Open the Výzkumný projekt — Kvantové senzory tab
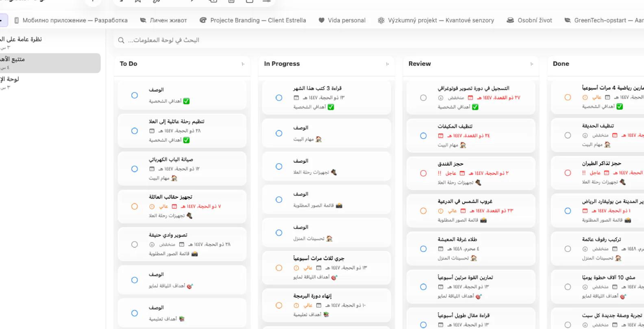This screenshot has height=329, width=644. (x=436, y=20)
